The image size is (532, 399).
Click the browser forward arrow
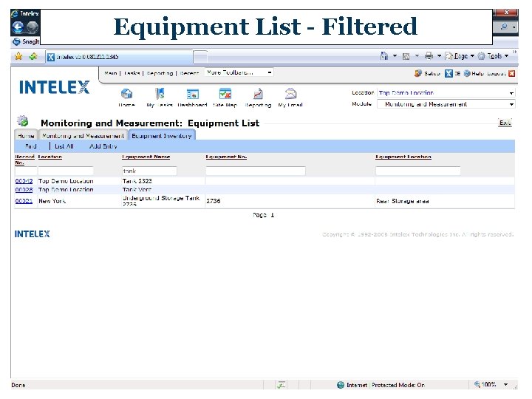point(33,27)
